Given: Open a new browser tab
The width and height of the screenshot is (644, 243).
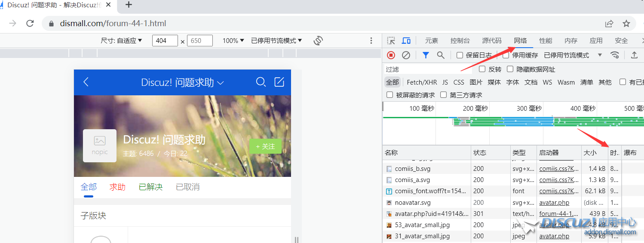Looking at the screenshot, I should click(x=129, y=5).
